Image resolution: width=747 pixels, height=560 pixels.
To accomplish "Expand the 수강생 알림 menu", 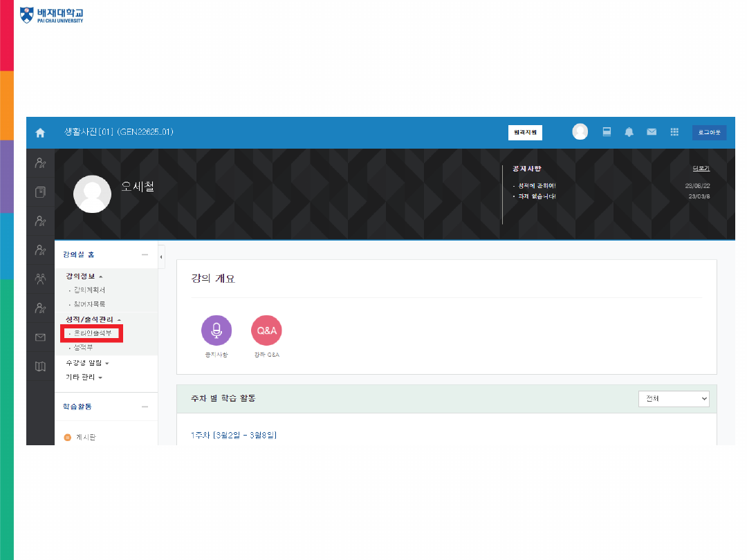I will [87, 363].
